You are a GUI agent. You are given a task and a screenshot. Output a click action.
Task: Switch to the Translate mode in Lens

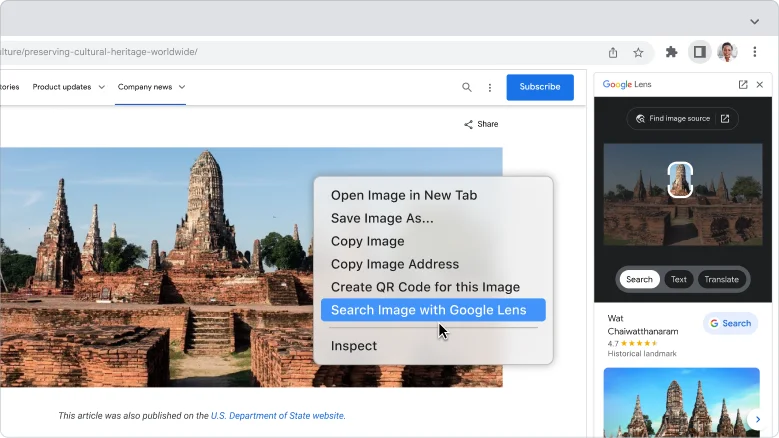[721, 279]
